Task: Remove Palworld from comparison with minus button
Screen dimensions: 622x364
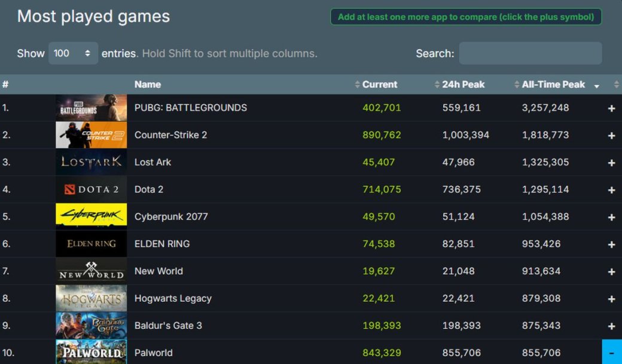Action: point(612,352)
